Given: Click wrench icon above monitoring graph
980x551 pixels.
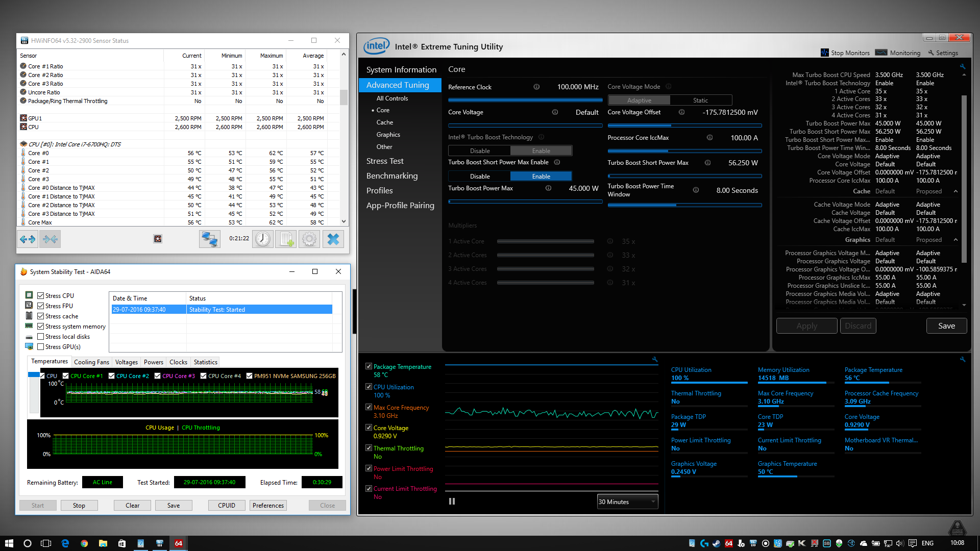Looking at the screenshot, I should click(x=655, y=360).
